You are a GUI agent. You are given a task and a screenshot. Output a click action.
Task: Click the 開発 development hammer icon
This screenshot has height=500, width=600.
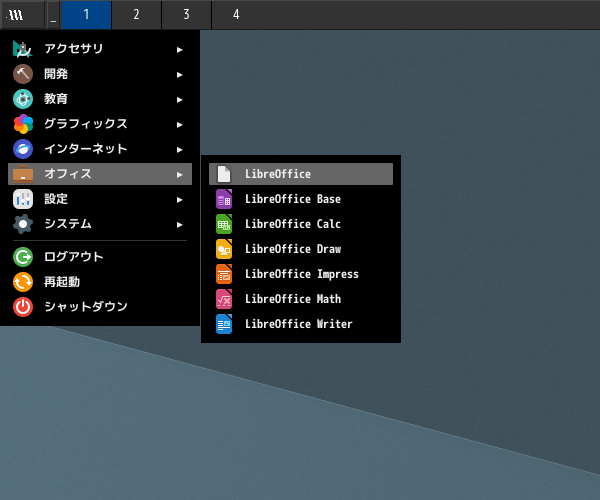(x=23, y=74)
